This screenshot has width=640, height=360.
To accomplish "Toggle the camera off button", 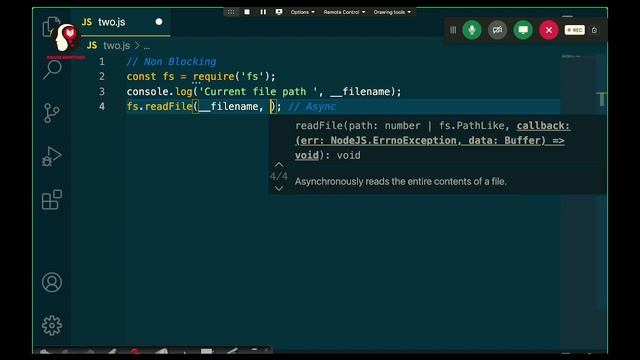I will (497, 30).
